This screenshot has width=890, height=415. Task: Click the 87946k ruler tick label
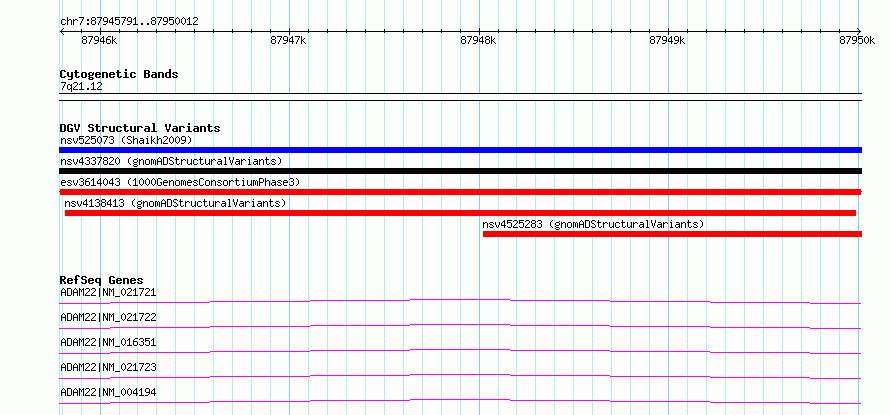point(99,40)
